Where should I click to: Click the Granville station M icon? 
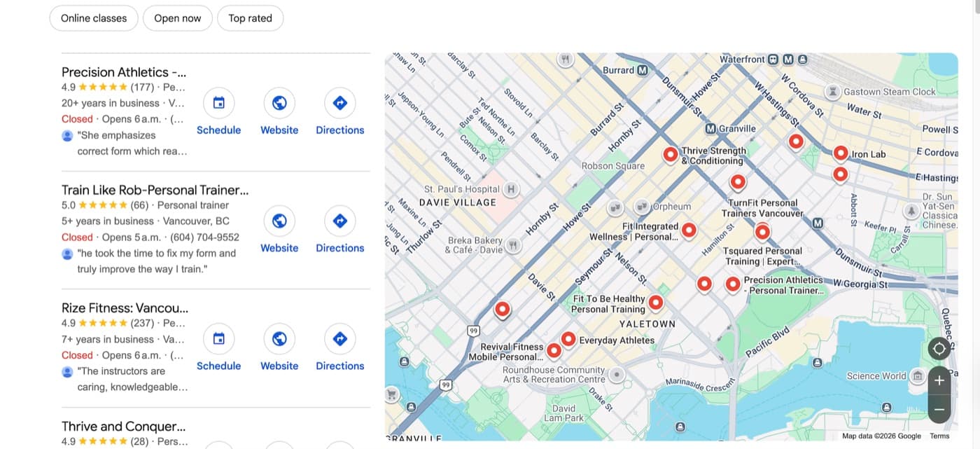coord(710,129)
